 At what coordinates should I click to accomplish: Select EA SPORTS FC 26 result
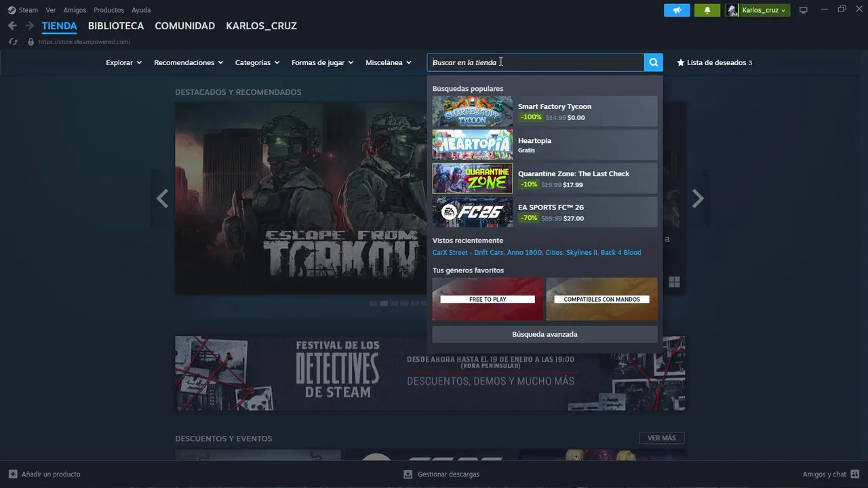coord(545,212)
